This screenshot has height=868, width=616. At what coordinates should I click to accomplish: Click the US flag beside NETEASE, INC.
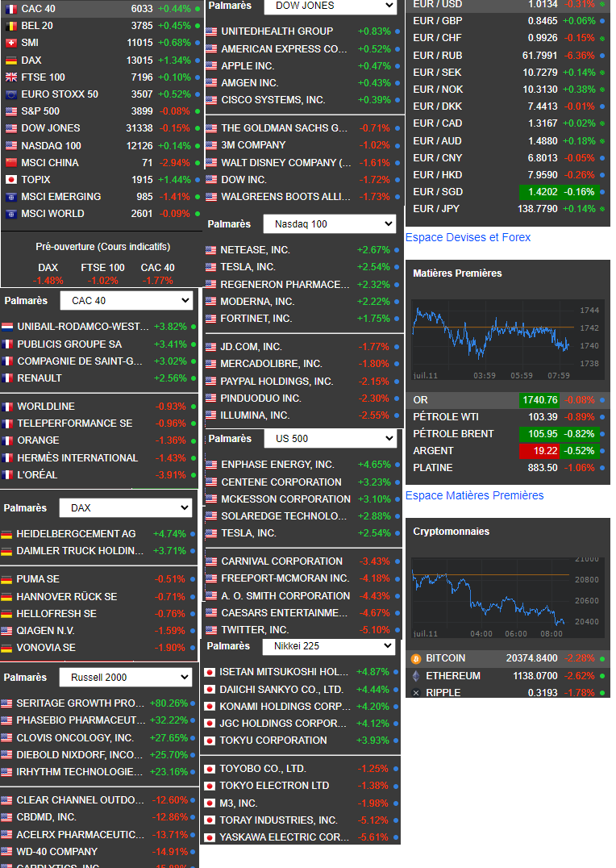(x=211, y=250)
